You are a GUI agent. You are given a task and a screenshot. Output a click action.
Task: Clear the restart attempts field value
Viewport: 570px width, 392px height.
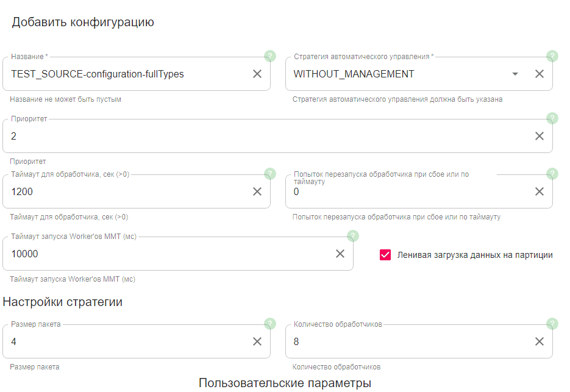(x=540, y=191)
